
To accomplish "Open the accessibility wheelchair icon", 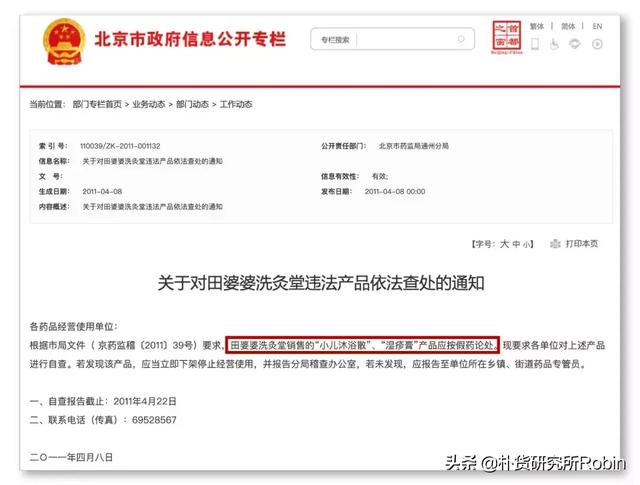I will tap(554, 44).
